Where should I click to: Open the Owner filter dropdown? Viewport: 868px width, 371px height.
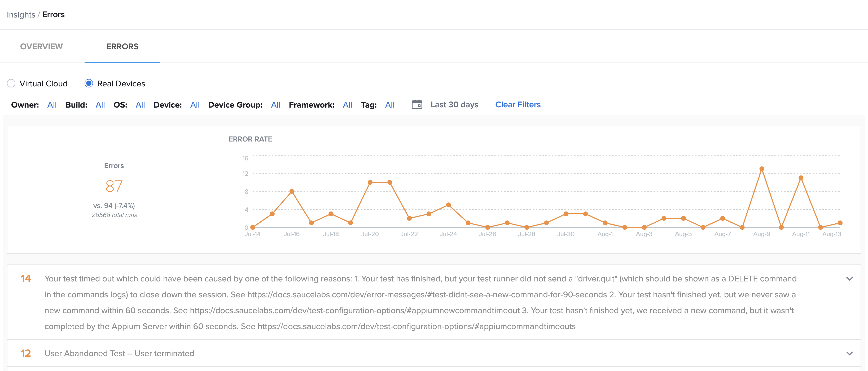coord(52,105)
